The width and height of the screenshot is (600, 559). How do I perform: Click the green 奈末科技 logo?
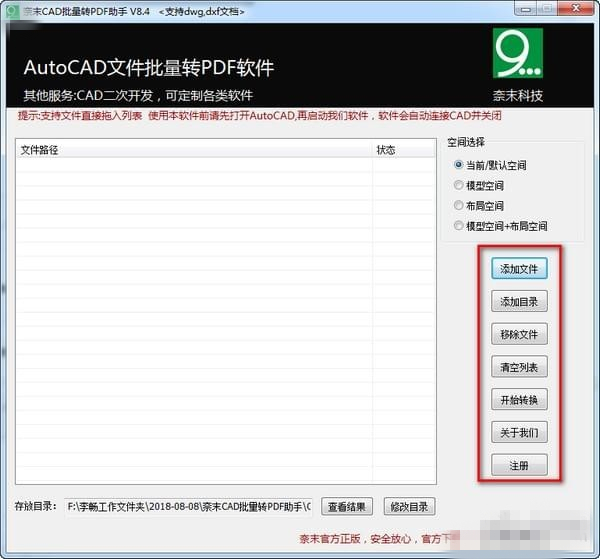point(518,53)
